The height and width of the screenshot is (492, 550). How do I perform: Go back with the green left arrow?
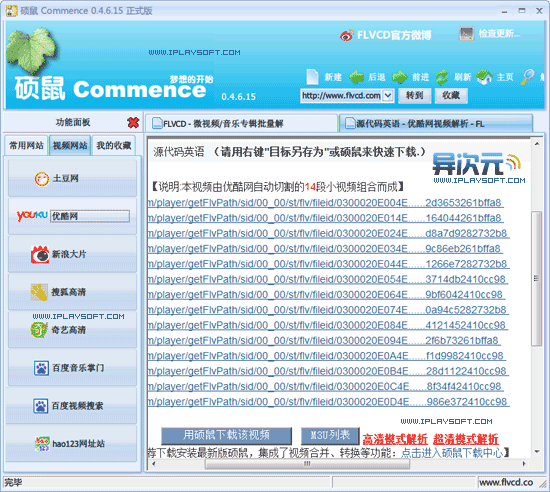coord(356,77)
